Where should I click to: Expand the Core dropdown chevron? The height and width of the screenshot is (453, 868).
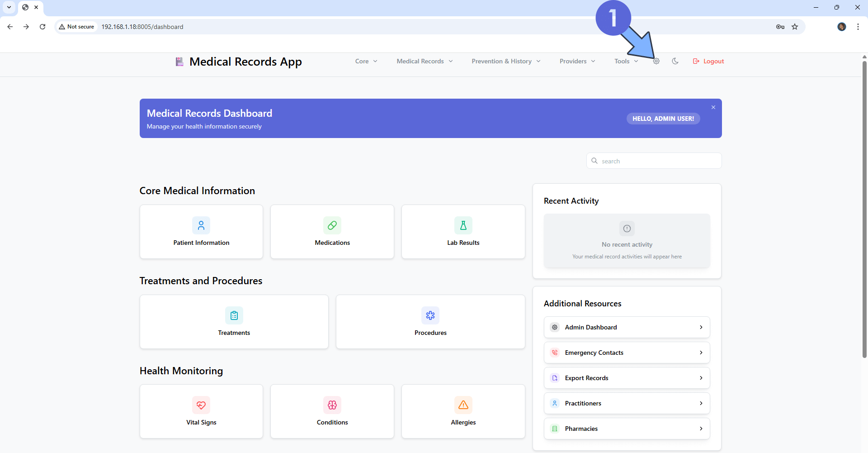pyautogui.click(x=375, y=62)
